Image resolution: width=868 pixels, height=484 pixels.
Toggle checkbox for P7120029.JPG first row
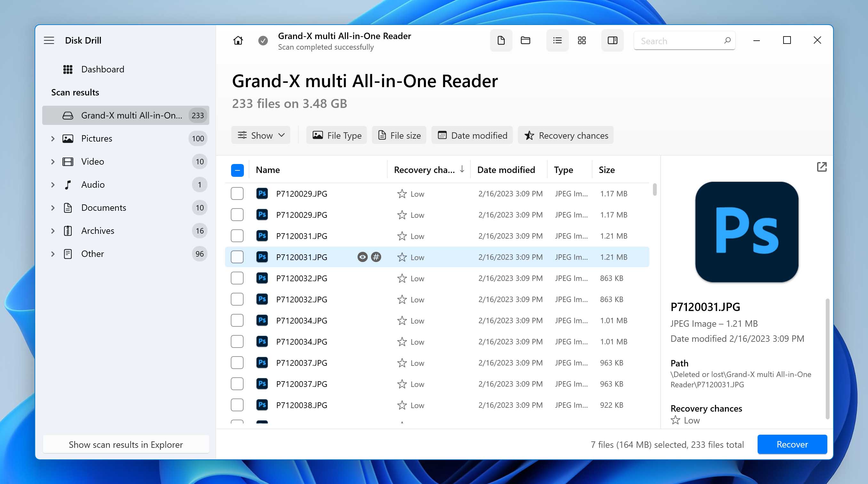(x=237, y=193)
